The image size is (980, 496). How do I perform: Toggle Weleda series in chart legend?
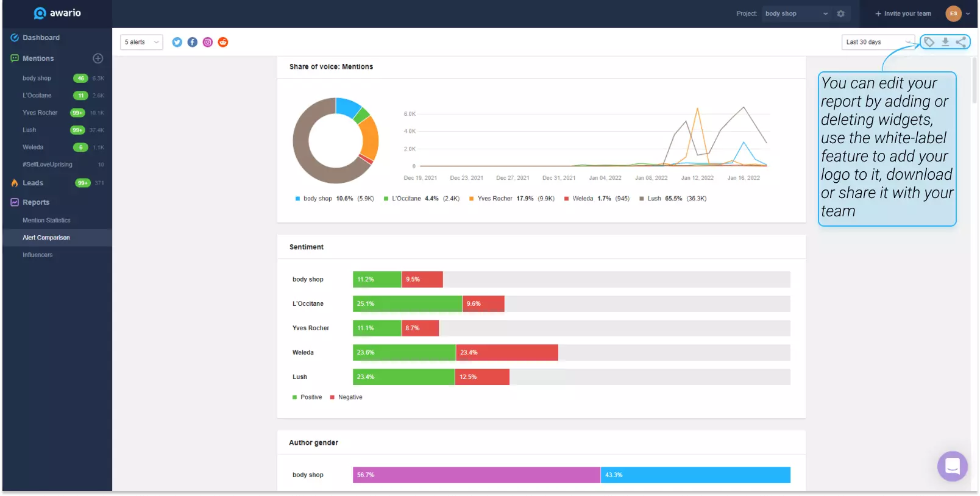[597, 199]
